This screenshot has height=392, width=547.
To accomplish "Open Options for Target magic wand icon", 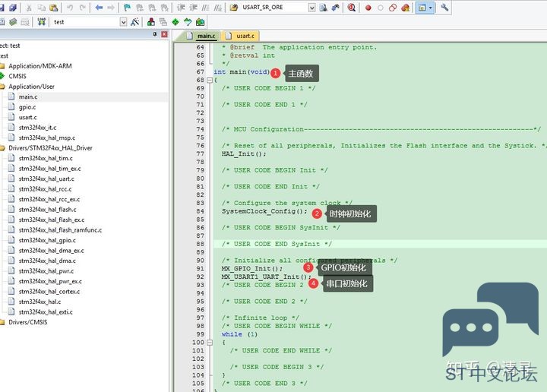I will coord(134,22).
